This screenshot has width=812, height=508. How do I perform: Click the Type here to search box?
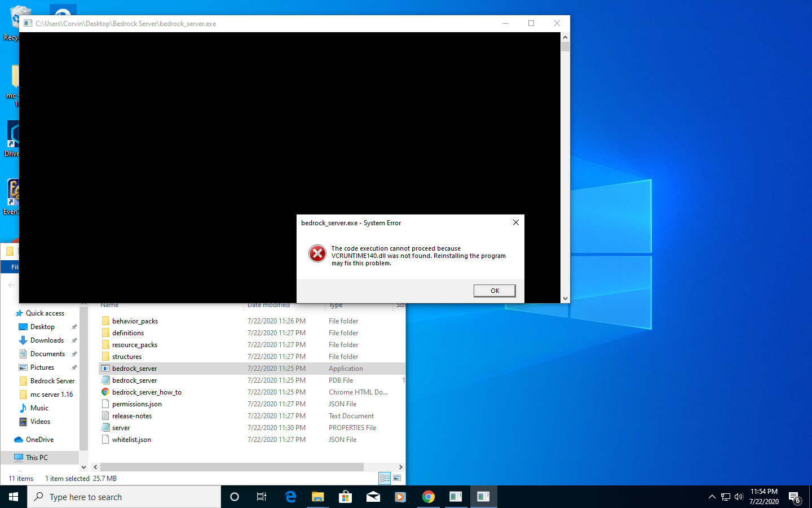point(124,497)
